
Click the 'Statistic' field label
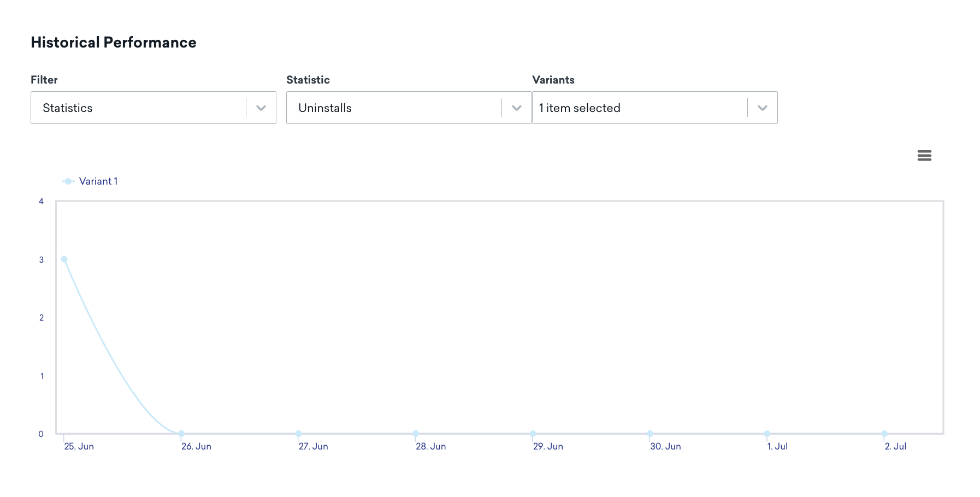pyautogui.click(x=308, y=80)
